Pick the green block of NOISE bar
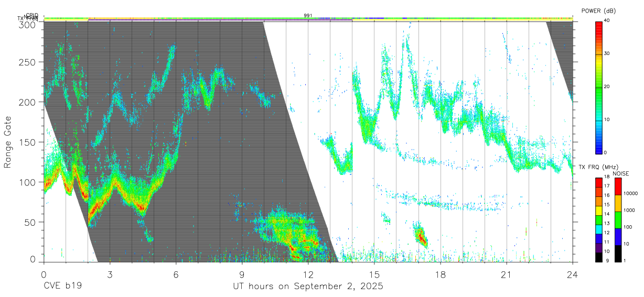The width and height of the screenshot is (644, 297). (618, 220)
